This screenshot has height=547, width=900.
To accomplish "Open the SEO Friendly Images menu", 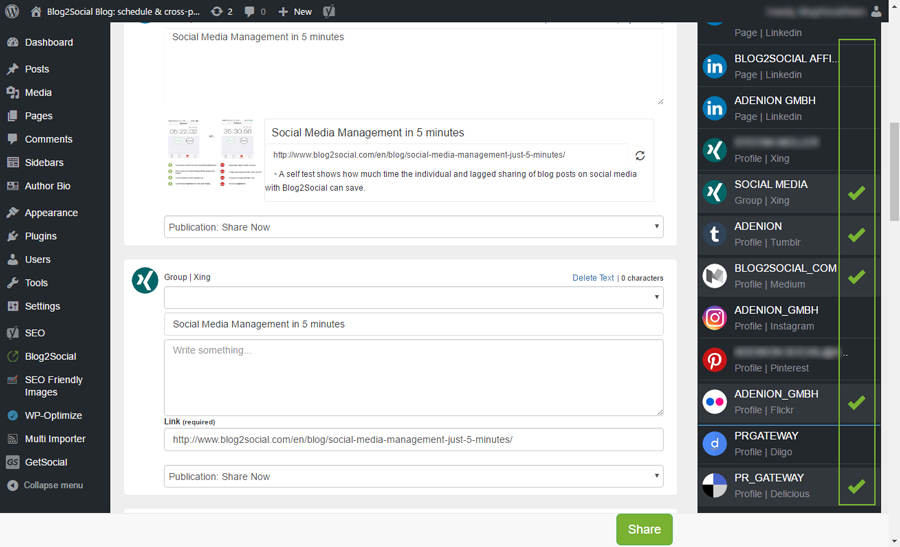I will point(53,386).
